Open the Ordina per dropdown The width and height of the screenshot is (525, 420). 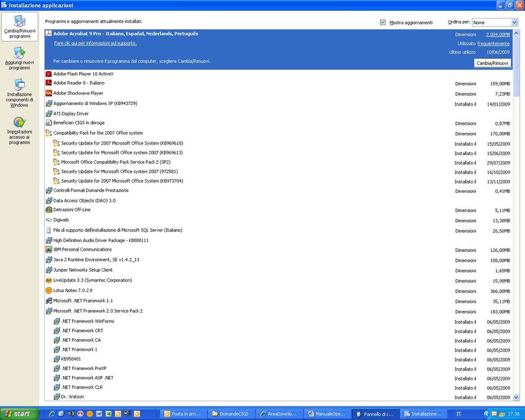coord(493,22)
